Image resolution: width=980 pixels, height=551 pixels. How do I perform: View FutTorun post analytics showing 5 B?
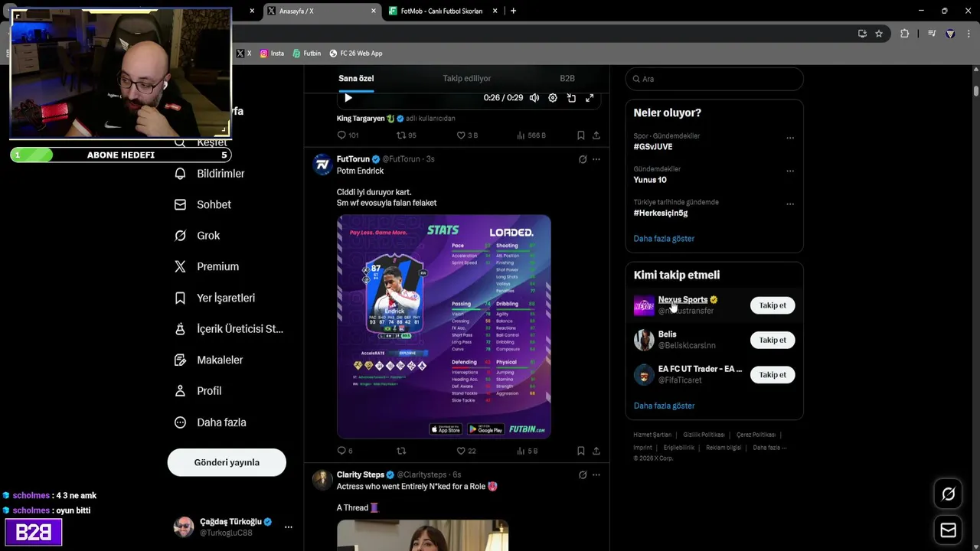point(528,451)
